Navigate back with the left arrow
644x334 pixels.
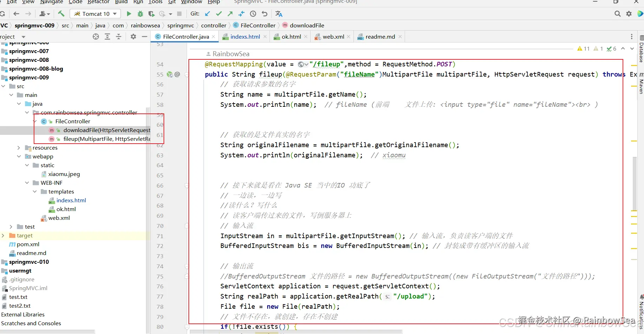(x=16, y=14)
